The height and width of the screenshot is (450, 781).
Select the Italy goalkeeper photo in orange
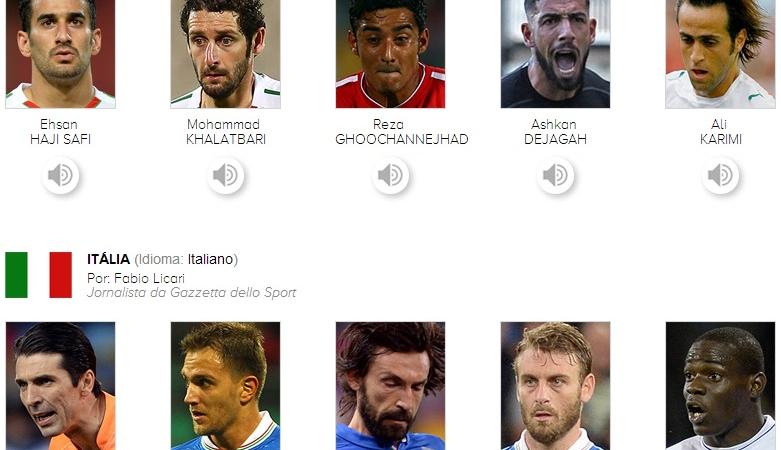pos(60,386)
